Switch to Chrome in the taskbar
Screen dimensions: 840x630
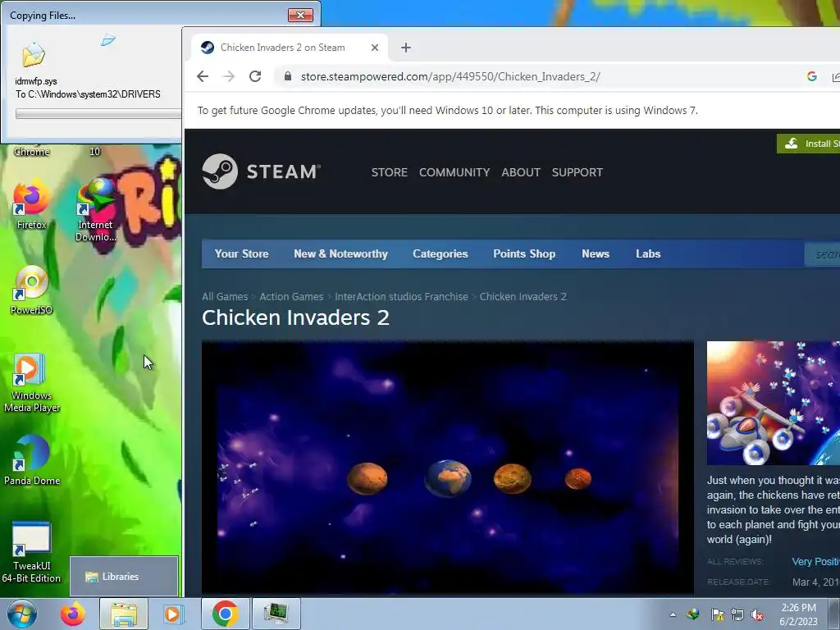pos(225,614)
